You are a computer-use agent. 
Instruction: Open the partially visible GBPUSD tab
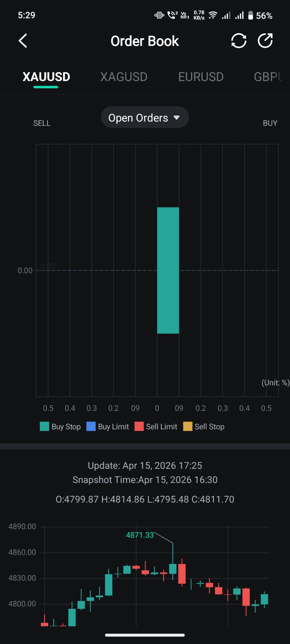coord(268,77)
